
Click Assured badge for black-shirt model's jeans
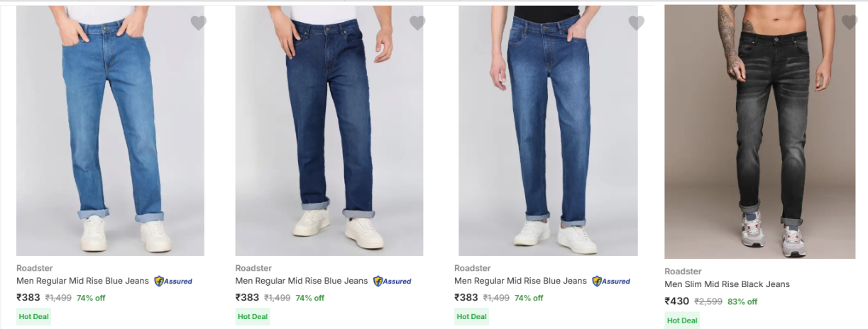coord(611,281)
